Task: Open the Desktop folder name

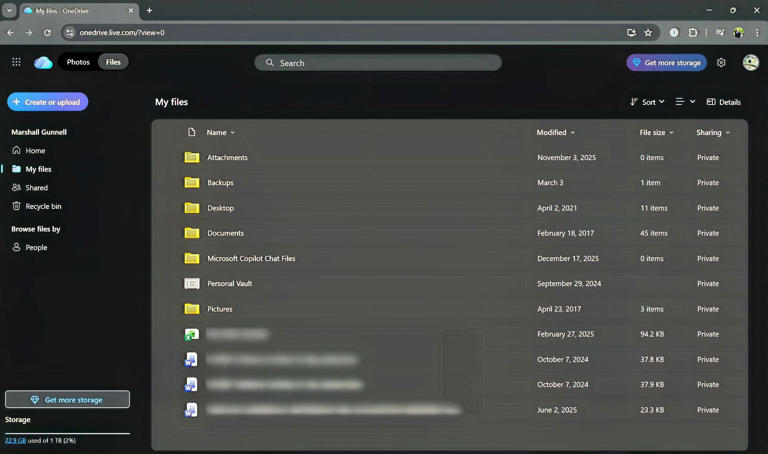Action: [220, 208]
